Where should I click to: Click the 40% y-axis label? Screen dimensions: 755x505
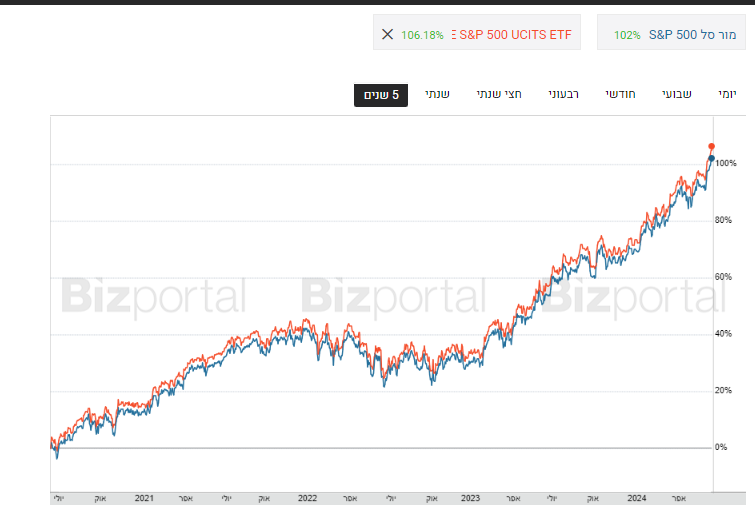723,334
